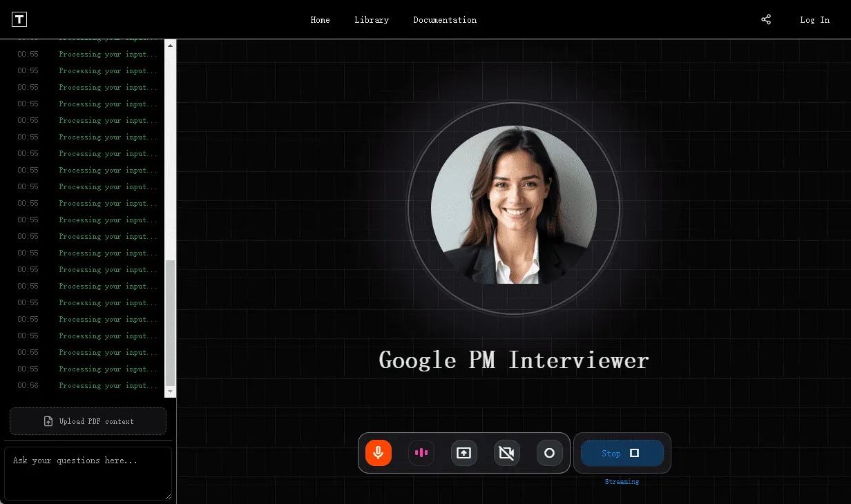Image resolution: width=851 pixels, height=504 pixels.
Task: Click the Log In link
Action: pyautogui.click(x=815, y=20)
